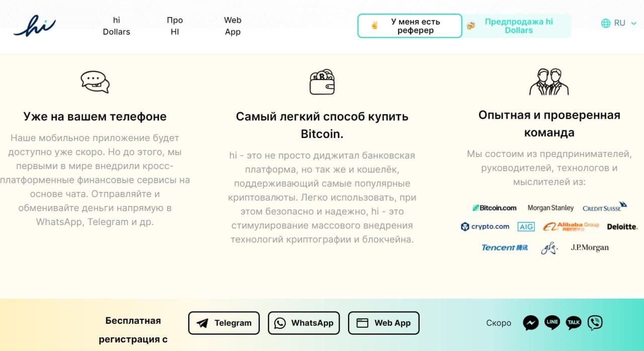This screenshot has height=351, width=644.
Task: Register via the Telegram button
Action: tap(224, 323)
